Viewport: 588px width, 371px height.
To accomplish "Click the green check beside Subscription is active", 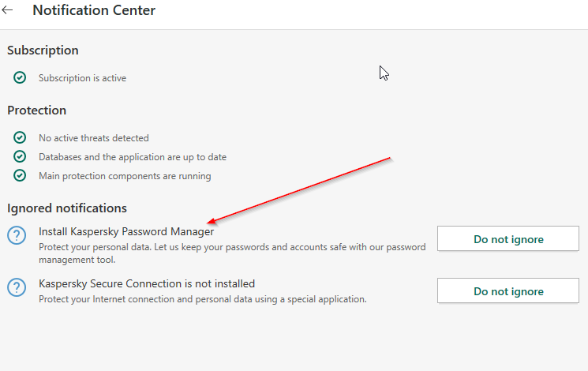I will click(x=20, y=77).
